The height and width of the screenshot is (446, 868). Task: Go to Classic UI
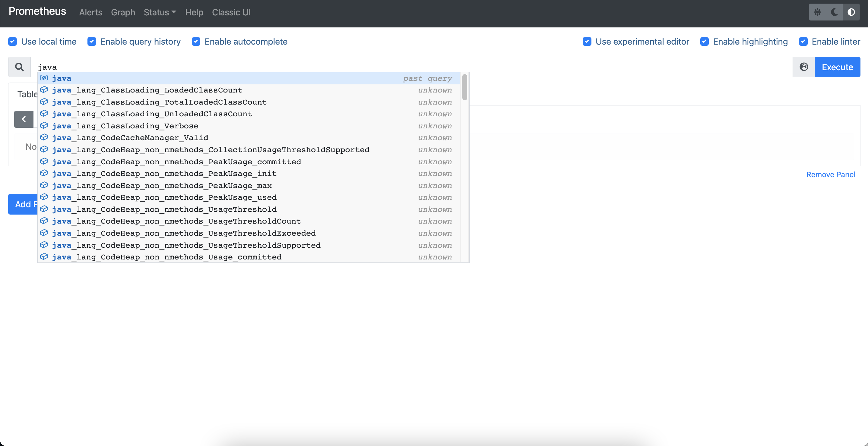point(231,12)
